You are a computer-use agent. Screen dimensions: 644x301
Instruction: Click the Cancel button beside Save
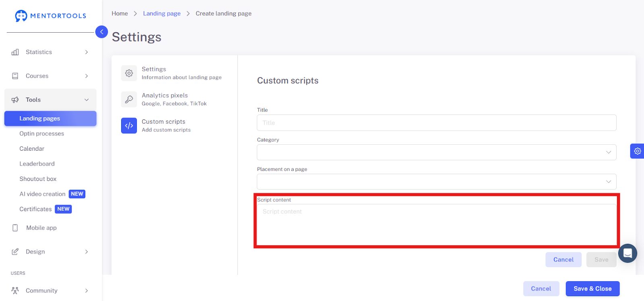point(563,259)
